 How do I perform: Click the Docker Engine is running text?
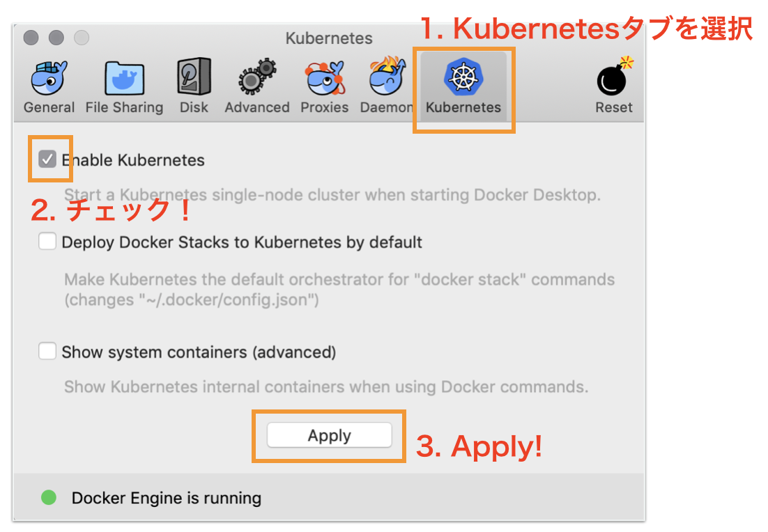point(166,498)
